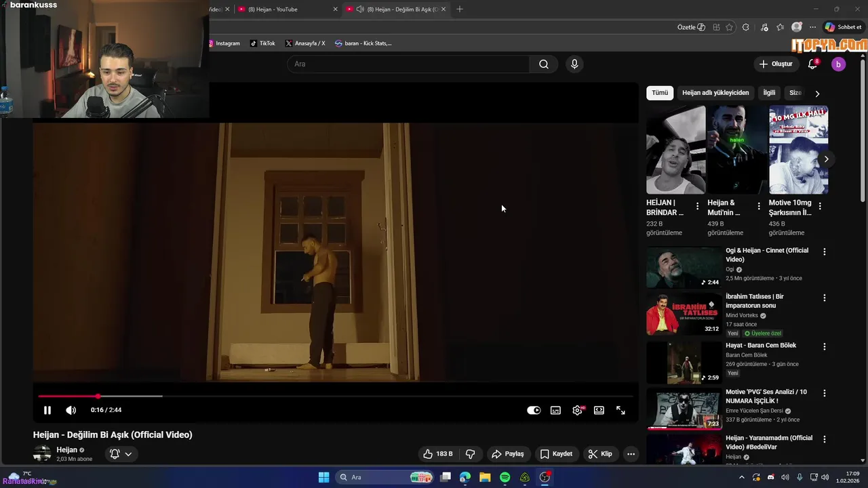Switch player to theater mode
868x488 pixels.
(599, 410)
